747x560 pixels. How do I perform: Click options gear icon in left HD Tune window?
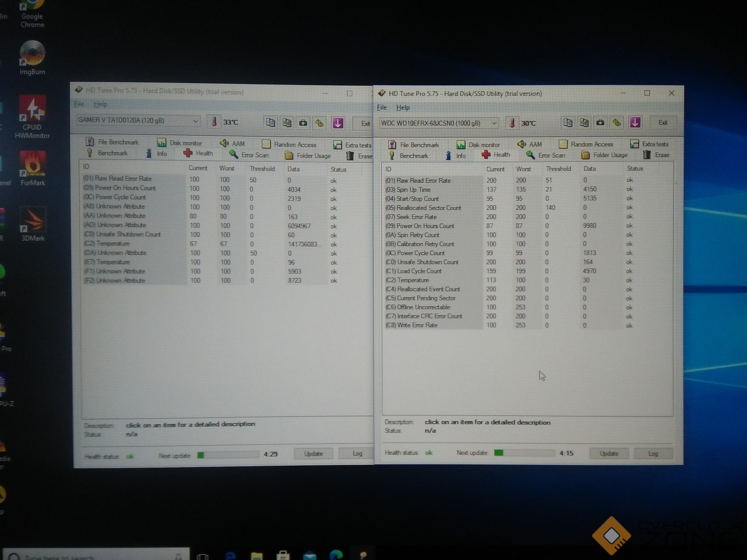tap(320, 123)
